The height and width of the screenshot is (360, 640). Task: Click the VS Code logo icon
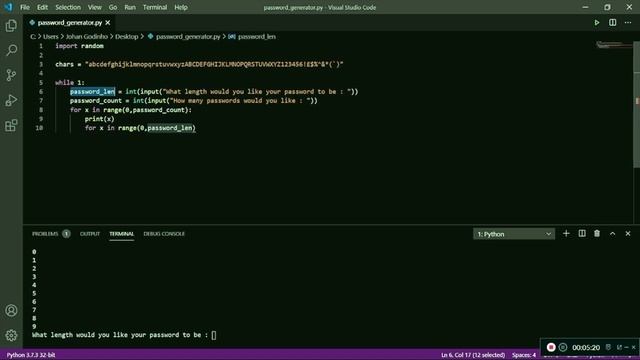[8, 7]
